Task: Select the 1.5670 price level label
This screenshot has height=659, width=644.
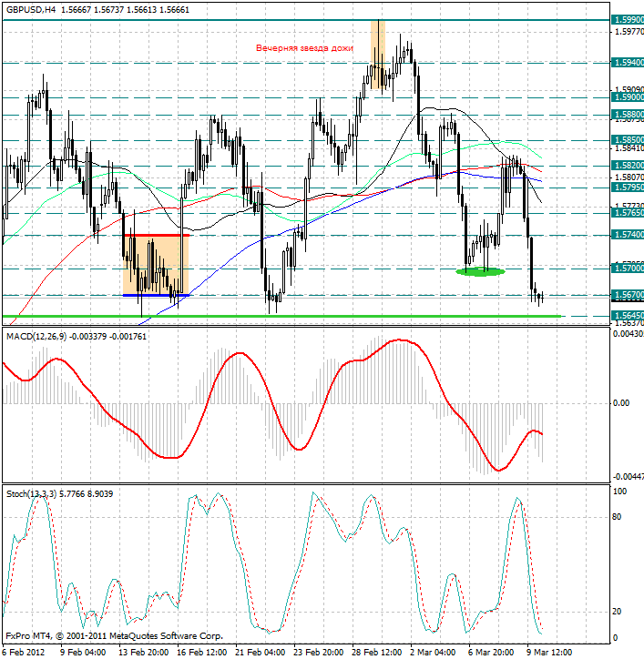Action: 628,295
